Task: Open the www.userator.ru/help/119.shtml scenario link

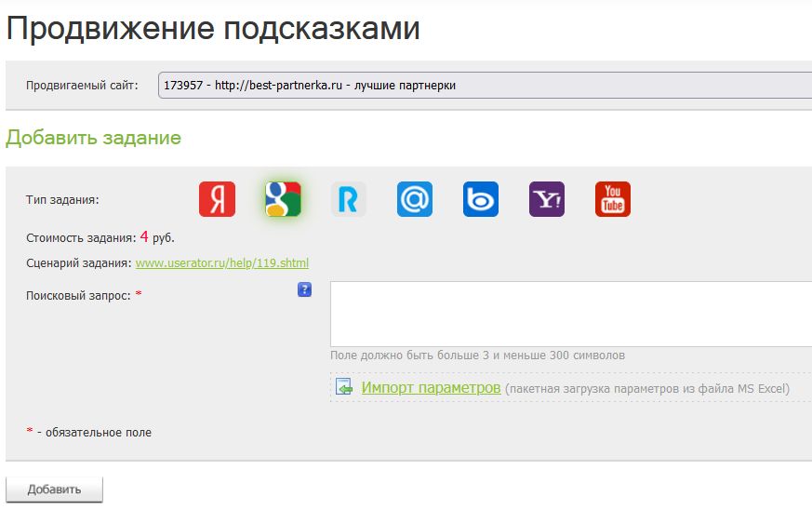Action: pos(222,263)
